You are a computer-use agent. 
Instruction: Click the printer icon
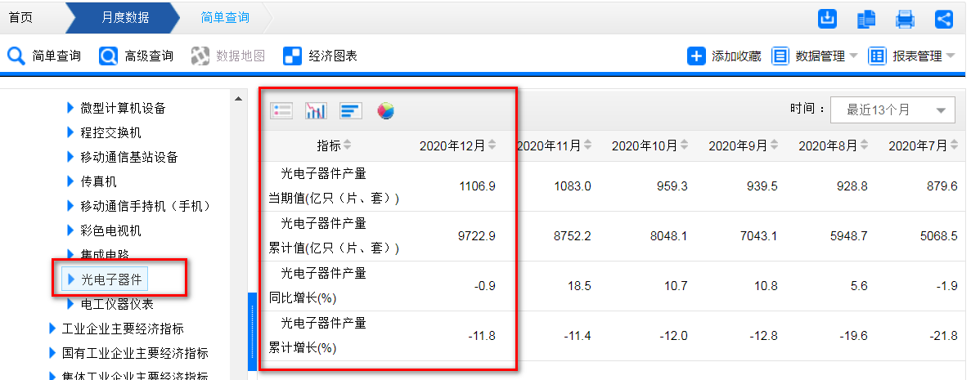tap(905, 18)
